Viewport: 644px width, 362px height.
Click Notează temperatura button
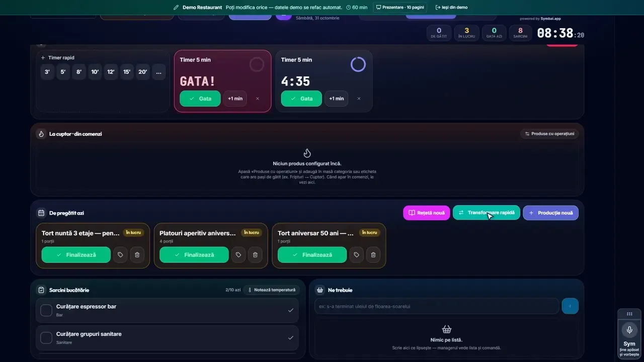click(271, 290)
